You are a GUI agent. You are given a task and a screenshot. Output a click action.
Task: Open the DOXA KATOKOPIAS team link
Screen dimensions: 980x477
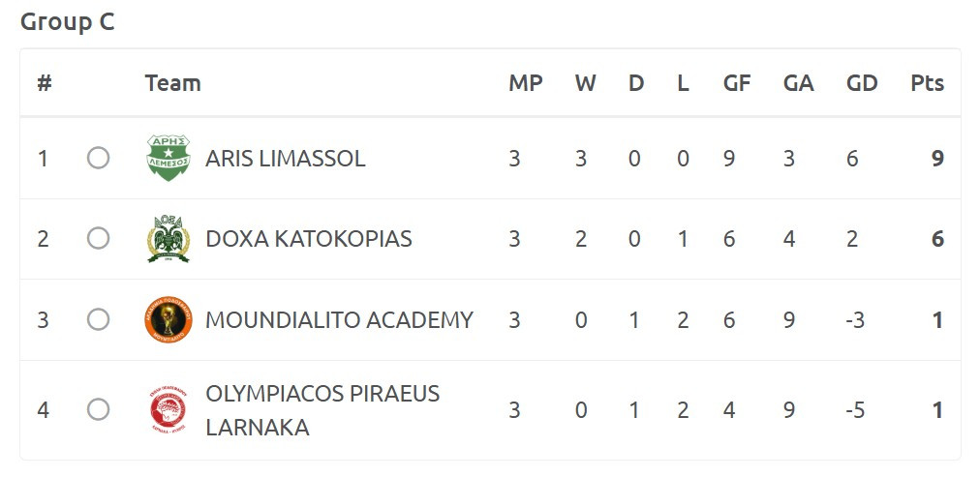308,239
